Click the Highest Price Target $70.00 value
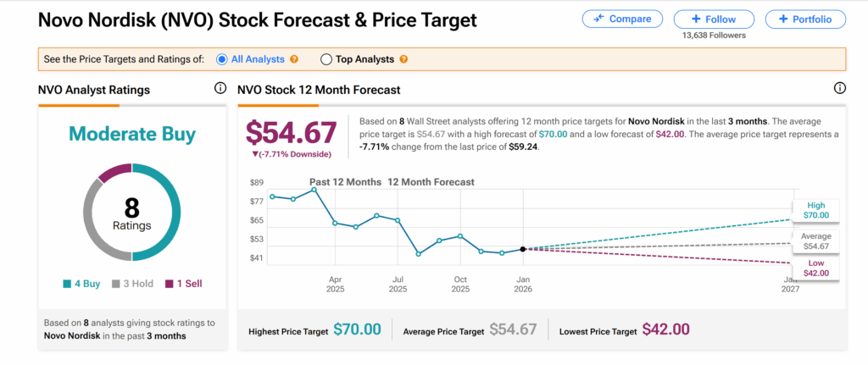 (x=357, y=329)
